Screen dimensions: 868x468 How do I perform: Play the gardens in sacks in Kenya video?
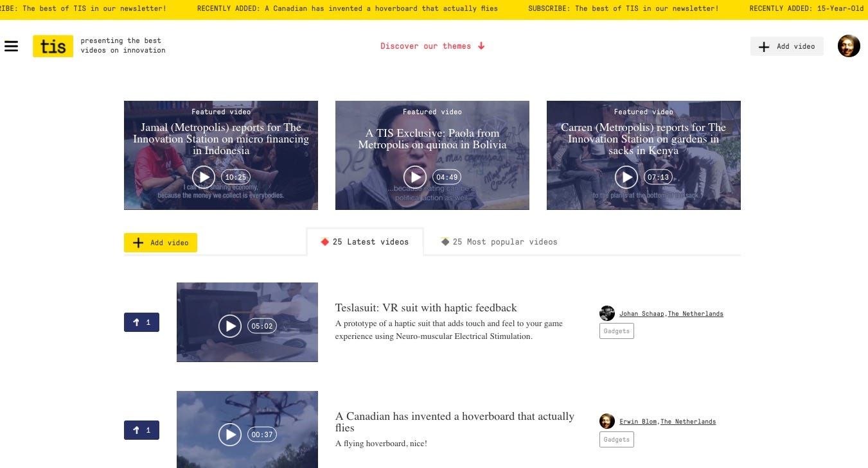pos(626,177)
